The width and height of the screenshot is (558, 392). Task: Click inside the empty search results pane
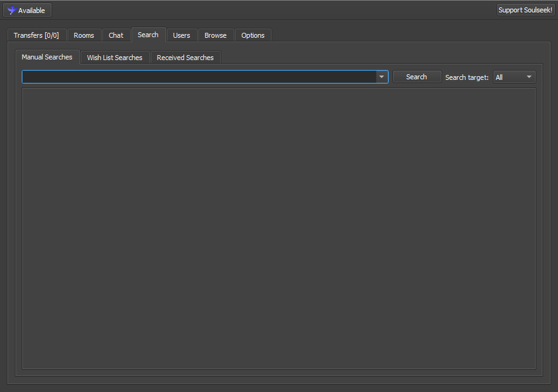[279, 228]
